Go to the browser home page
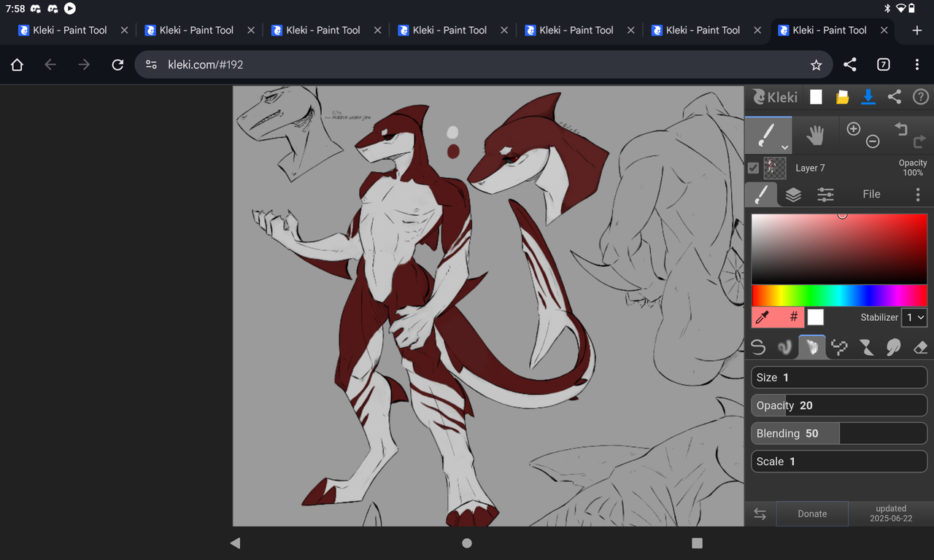 click(17, 65)
